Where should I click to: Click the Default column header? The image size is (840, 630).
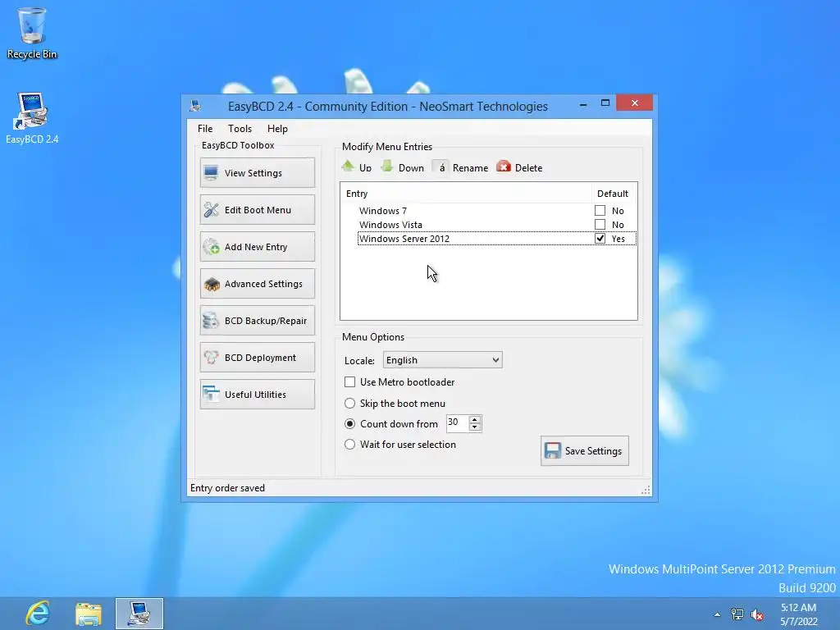[614, 194]
